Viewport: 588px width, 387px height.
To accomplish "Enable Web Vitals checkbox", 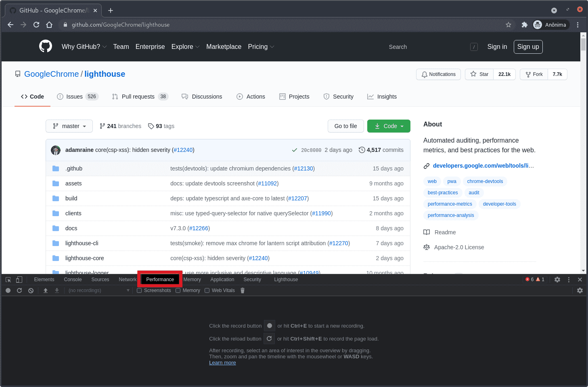I will tap(207, 290).
